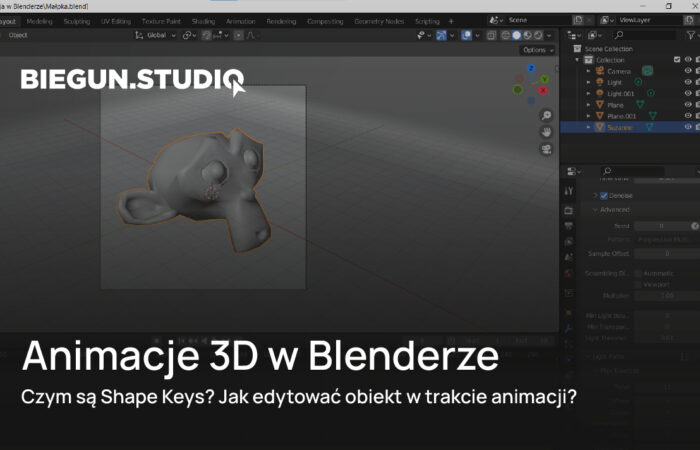Toggle Collection exclude checkbox
The image size is (700, 450).
[x=677, y=60]
